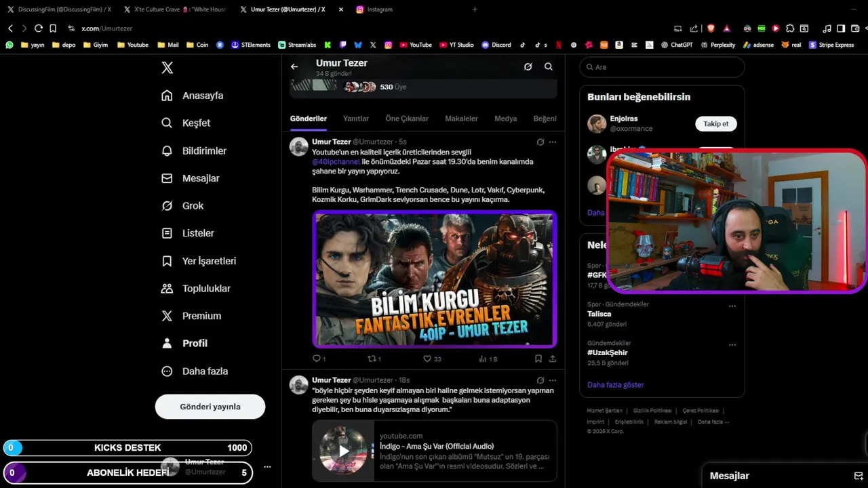The width and height of the screenshot is (868, 488).
Task: Open Listeler in the sidebar
Action: click(188, 233)
